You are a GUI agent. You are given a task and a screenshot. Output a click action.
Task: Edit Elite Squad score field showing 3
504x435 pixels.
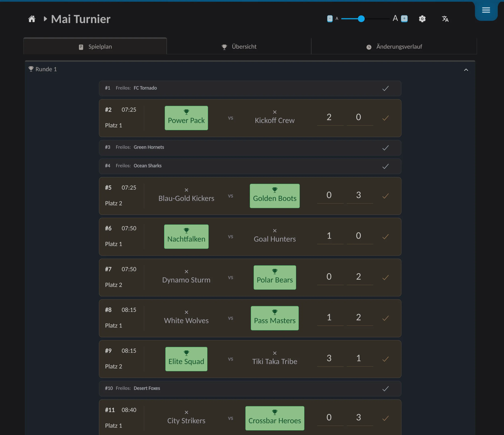(330, 358)
